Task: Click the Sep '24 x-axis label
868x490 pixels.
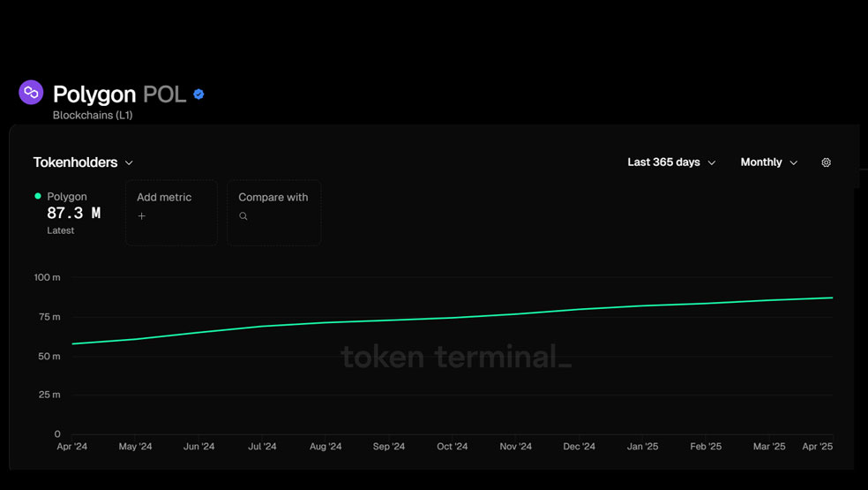Action: click(x=389, y=446)
